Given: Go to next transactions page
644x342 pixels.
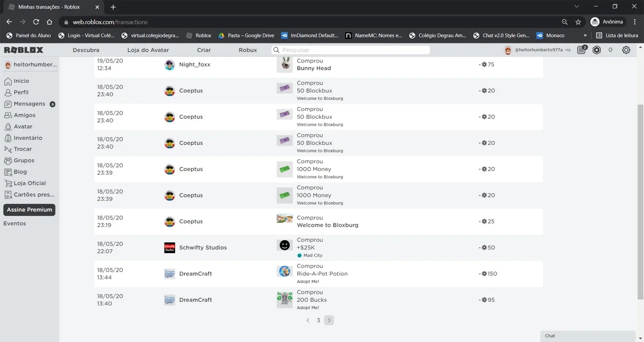Looking at the screenshot, I should click(x=329, y=320).
